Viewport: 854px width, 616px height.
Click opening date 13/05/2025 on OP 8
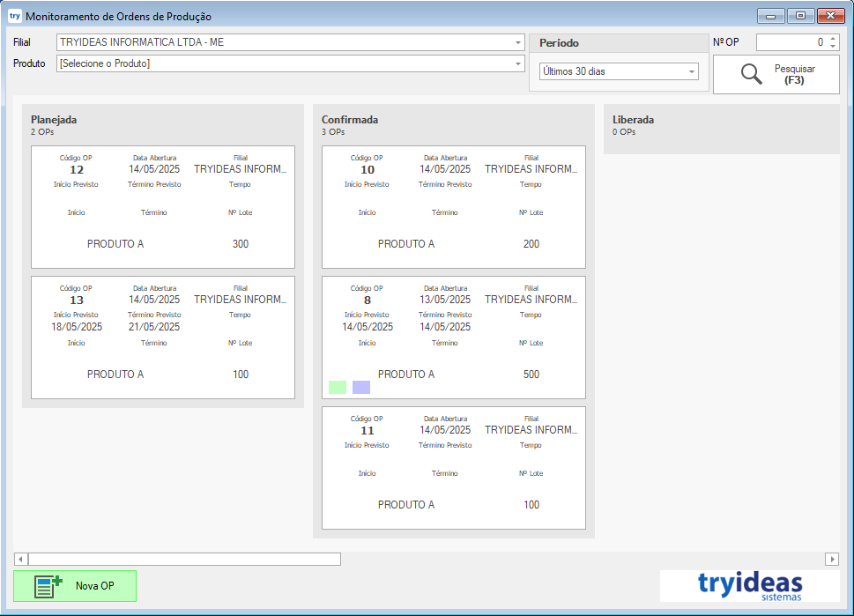(445, 300)
